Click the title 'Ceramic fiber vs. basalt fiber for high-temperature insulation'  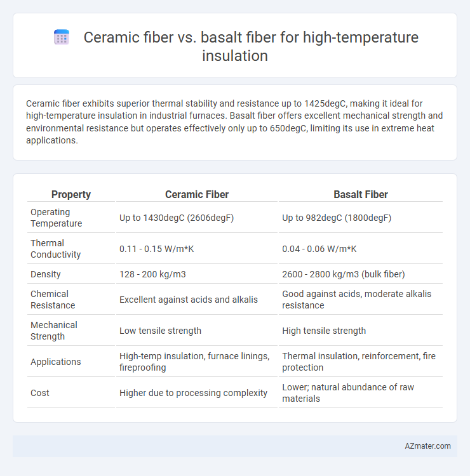point(251,46)
